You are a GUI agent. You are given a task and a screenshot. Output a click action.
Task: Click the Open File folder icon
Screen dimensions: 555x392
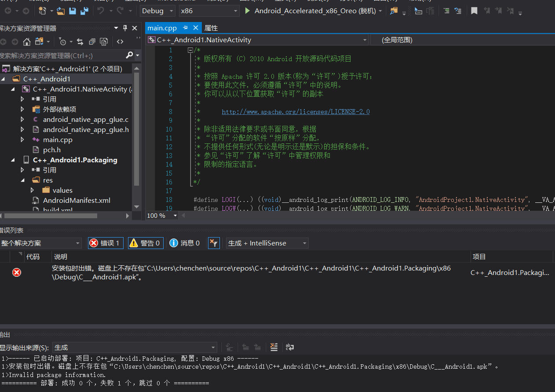click(61, 11)
